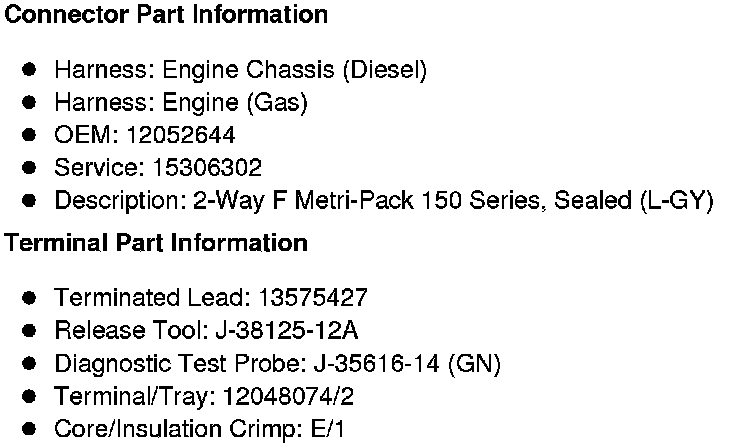
Task: Click the bullet next to Release Tool
Action: point(30,331)
